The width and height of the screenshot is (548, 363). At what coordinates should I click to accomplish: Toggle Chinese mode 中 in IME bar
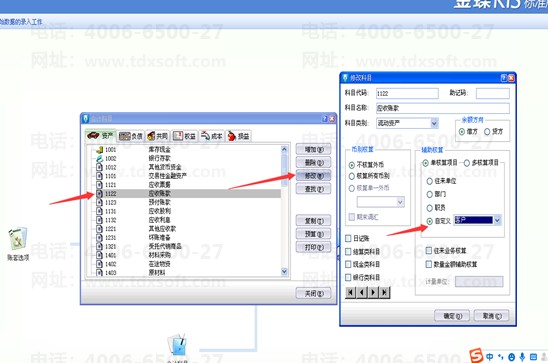click(x=490, y=357)
